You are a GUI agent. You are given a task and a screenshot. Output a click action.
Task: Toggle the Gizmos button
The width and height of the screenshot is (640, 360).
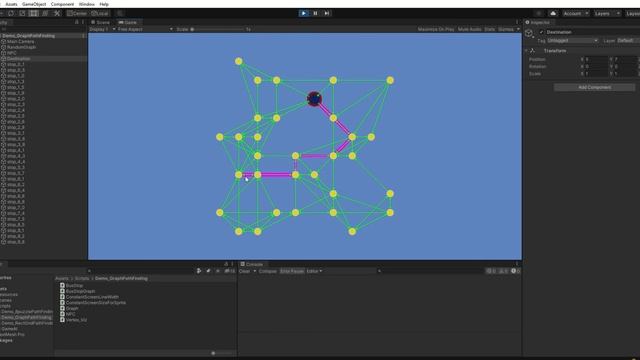point(506,29)
